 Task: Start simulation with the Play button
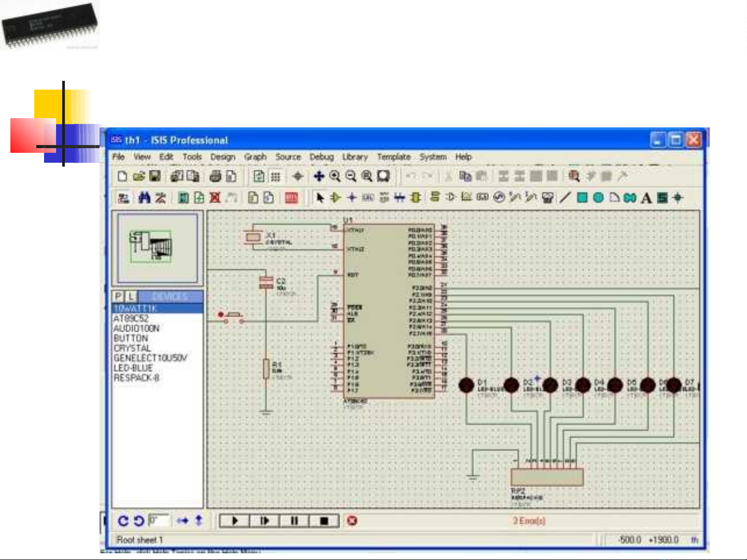pos(234,521)
